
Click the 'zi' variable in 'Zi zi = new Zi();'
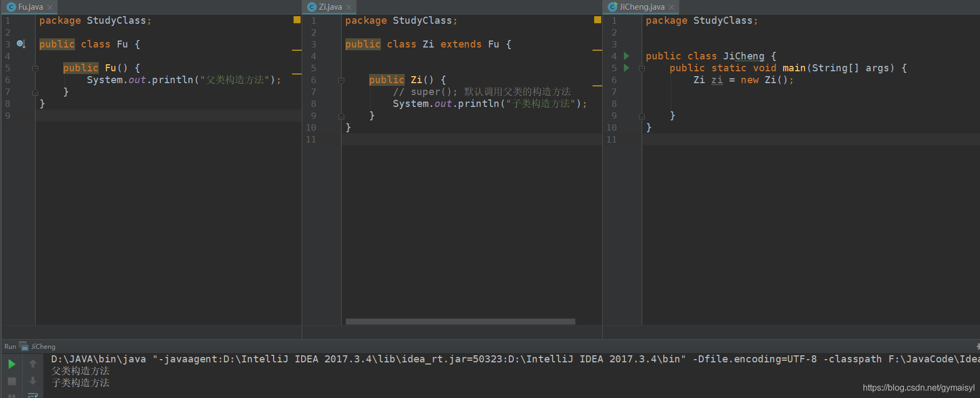717,80
